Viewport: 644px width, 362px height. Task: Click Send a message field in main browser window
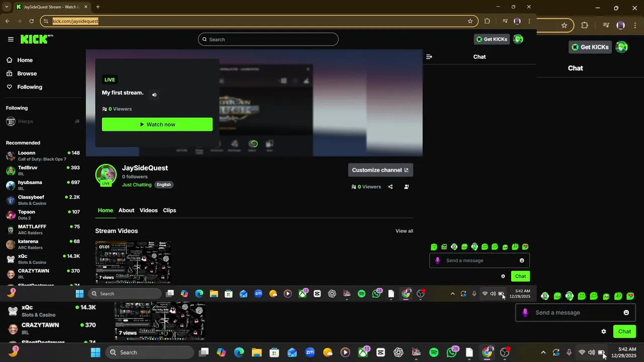(480, 260)
